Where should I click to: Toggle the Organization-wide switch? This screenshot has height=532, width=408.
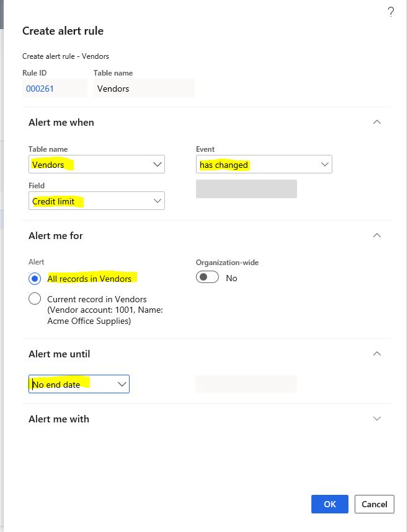click(207, 277)
